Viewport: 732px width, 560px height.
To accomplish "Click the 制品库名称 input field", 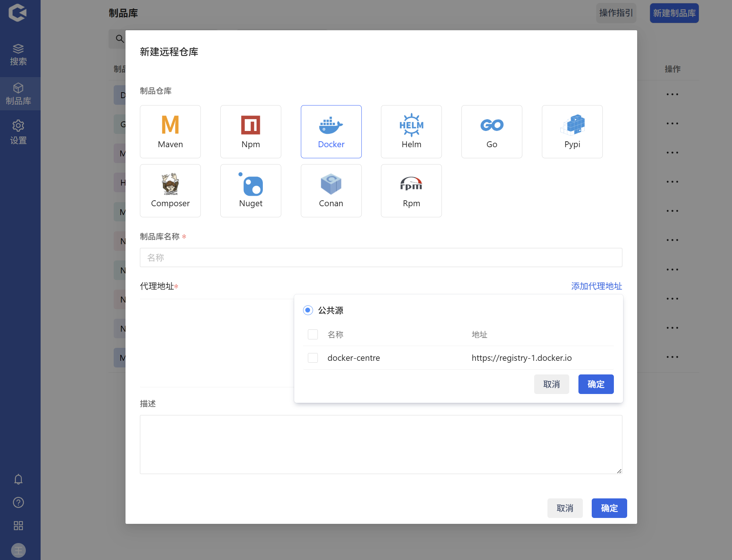I will pyautogui.click(x=381, y=257).
